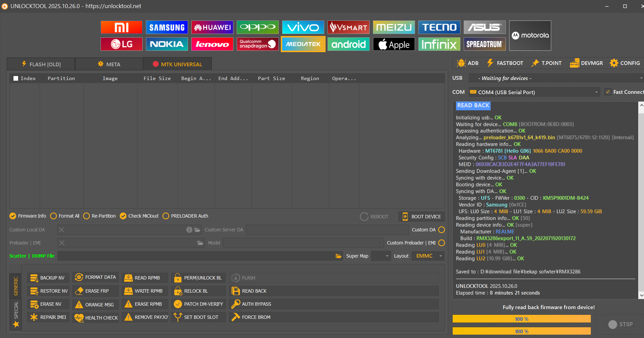The image size is (644, 338).
Task: Choose the Qualcomm Snapdragon brand tile
Action: [258, 44]
